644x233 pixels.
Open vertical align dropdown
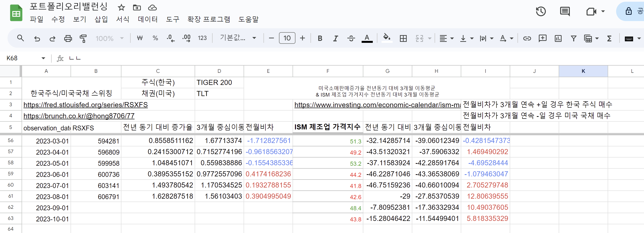click(x=467, y=38)
